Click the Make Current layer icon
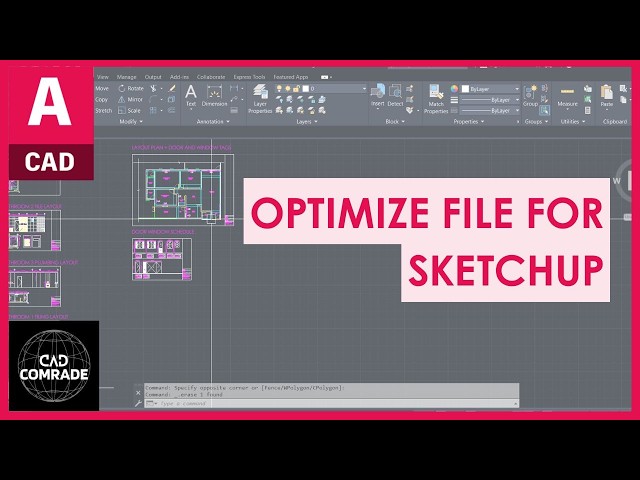The height and width of the screenshot is (480, 640). [322, 99]
